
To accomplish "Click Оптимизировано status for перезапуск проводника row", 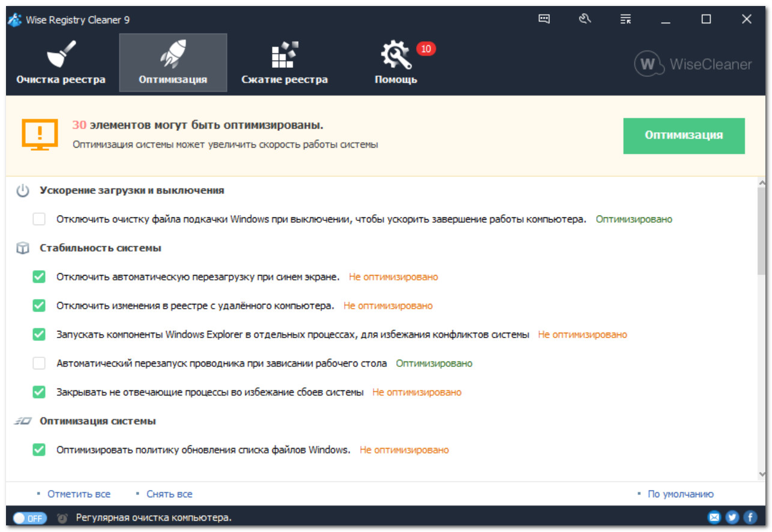I will point(434,363).
